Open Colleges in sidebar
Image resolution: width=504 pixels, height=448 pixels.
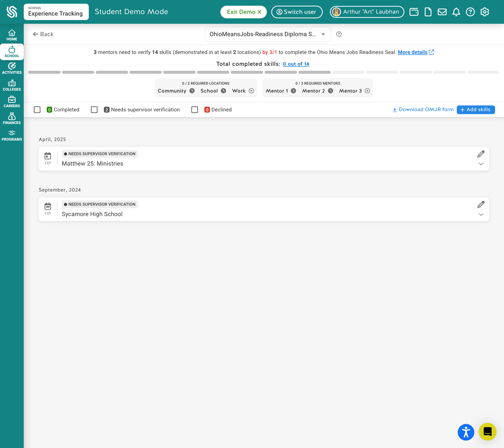[x=12, y=85]
